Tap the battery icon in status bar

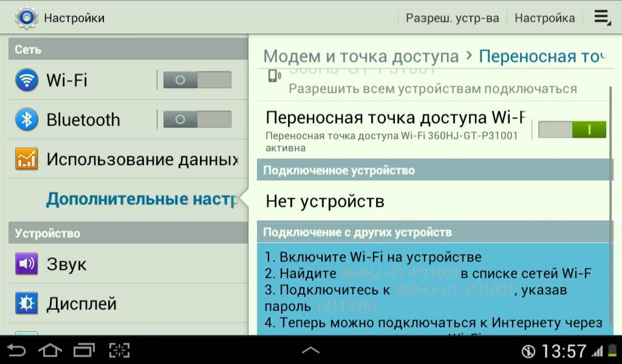(613, 351)
